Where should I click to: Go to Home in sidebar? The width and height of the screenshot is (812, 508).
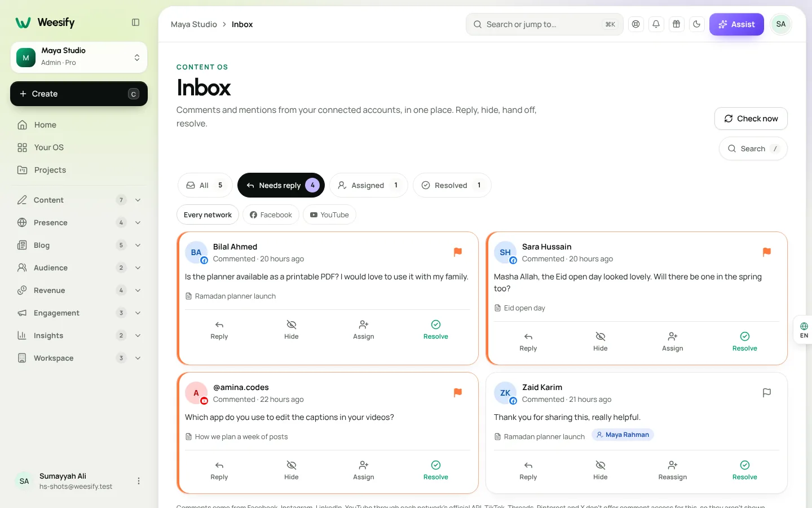(x=79, y=125)
